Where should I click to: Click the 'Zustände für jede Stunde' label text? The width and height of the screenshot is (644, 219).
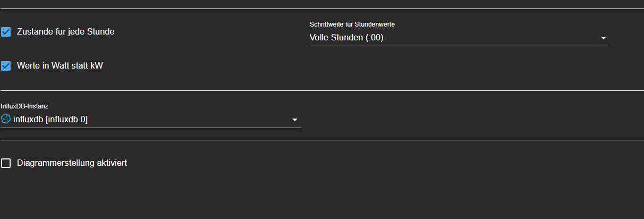[x=65, y=32]
